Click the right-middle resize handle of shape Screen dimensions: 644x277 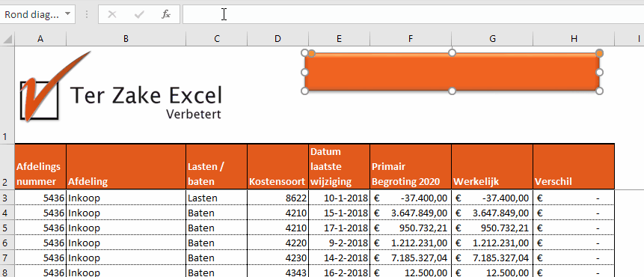599,73
